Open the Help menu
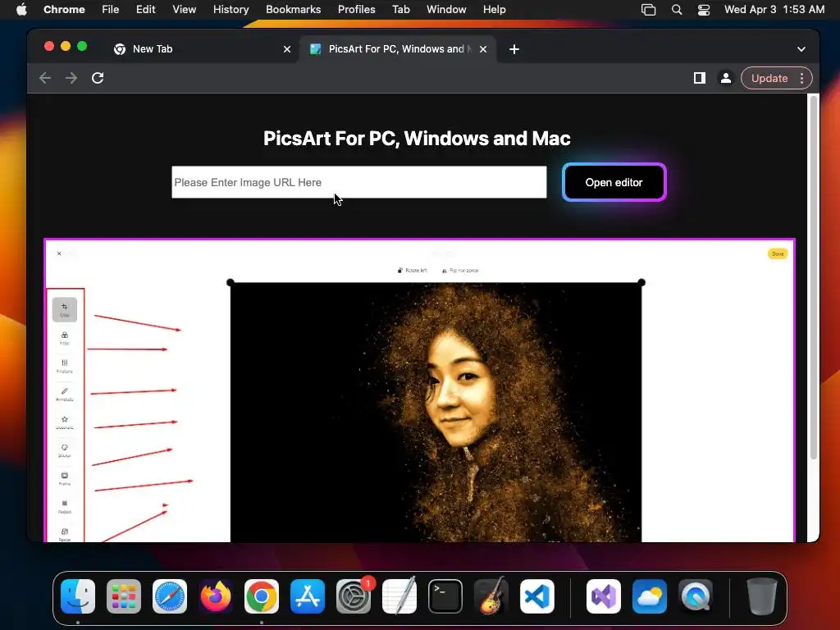This screenshot has width=840, height=630. (x=494, y=10)
